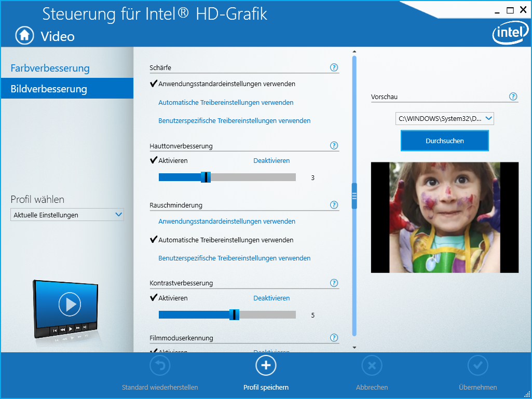Open help for Rauschminderung section
Viewport: 532px width, 399px height.
point(334,205)
